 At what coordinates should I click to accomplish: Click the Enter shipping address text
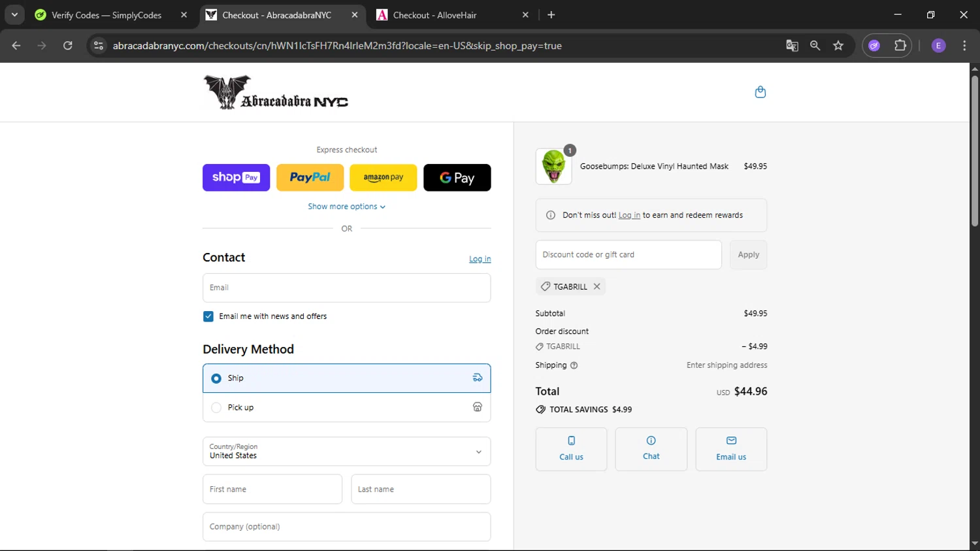click(727, 365)
